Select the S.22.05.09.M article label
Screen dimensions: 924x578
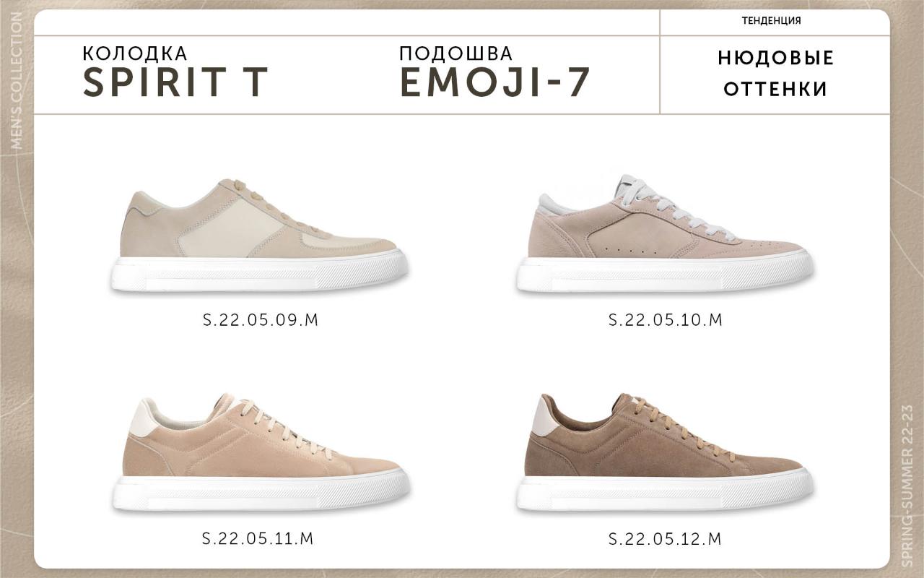261,320
